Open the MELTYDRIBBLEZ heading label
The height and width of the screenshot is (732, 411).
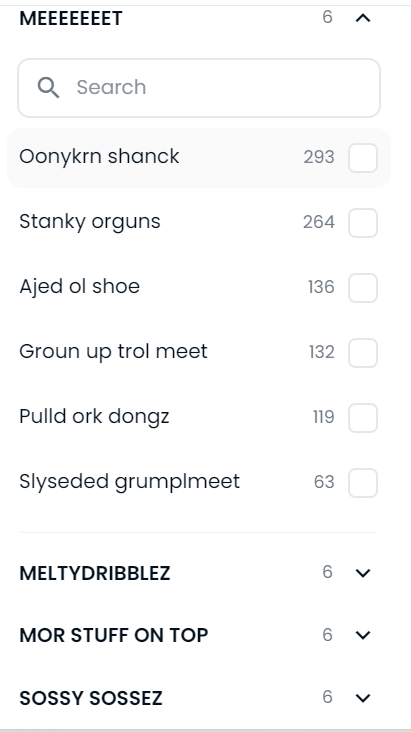pos(95,573)
